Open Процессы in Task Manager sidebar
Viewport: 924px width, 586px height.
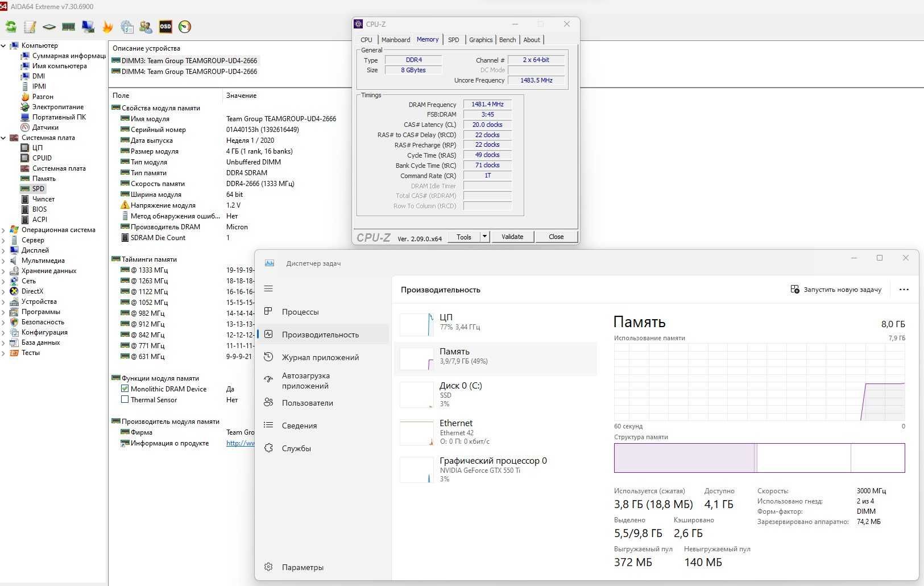[322, 312]
